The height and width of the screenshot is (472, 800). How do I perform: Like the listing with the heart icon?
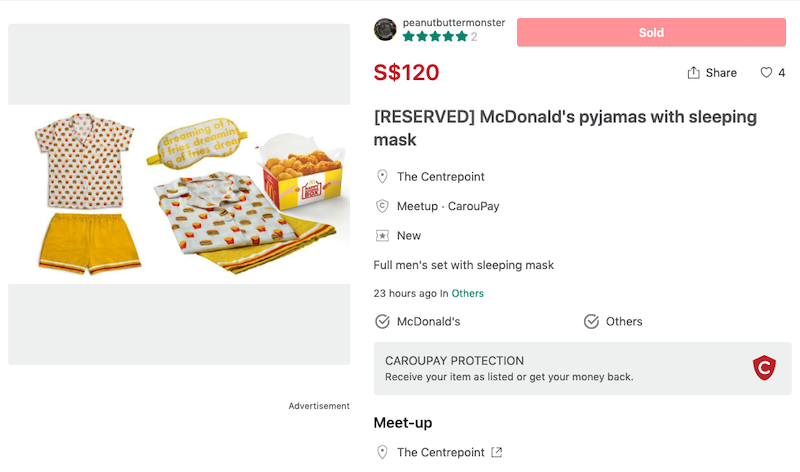click(x=766, y=73)
